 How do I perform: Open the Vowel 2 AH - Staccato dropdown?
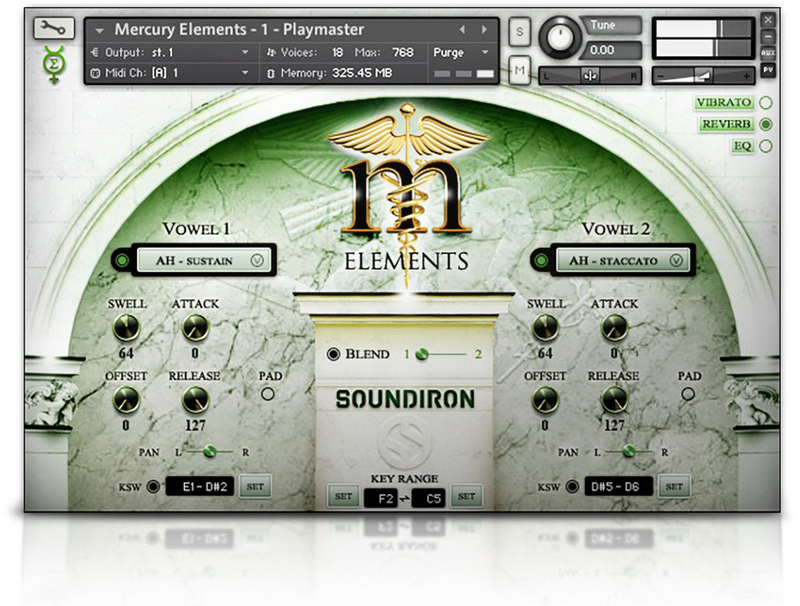pos(623,261)
